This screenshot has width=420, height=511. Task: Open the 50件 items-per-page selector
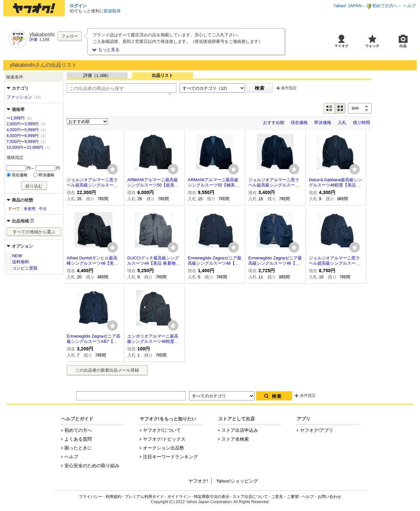(360, 108)
